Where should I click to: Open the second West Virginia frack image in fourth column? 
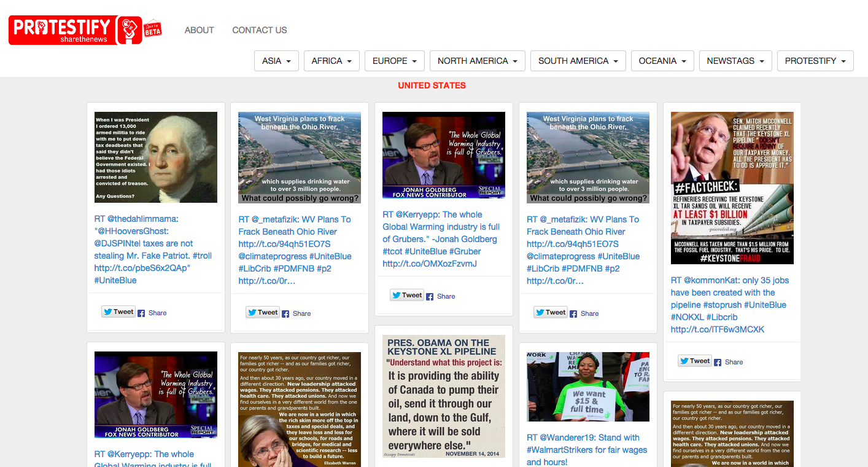tap(588, 157)
